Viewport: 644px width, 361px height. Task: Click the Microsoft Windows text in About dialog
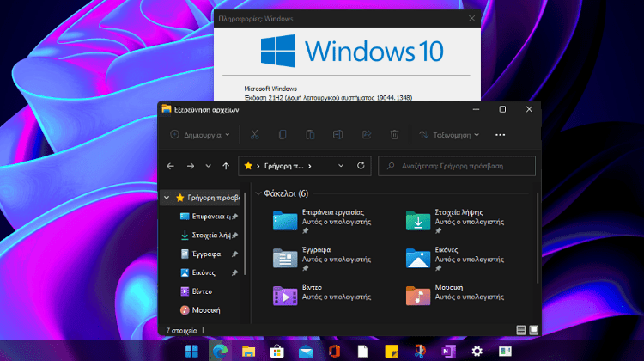click(270, 89)
